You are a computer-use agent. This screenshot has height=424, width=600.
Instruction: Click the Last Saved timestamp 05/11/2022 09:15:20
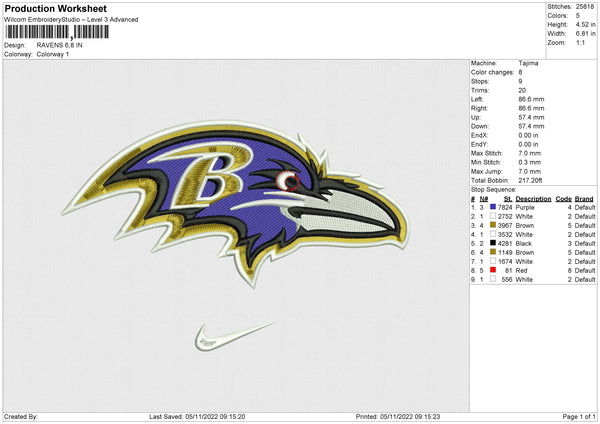[x=215, y=416]
